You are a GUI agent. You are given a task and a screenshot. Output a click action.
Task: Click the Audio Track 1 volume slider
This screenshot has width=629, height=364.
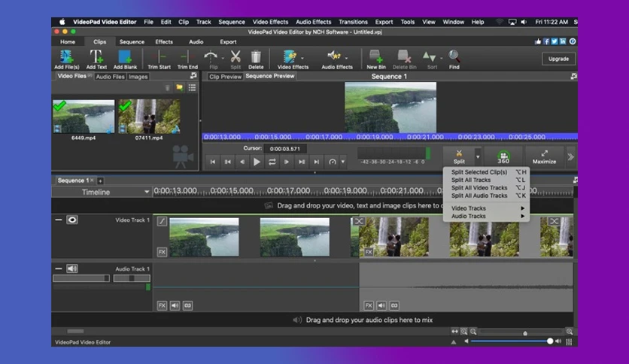tap(81, 278)
